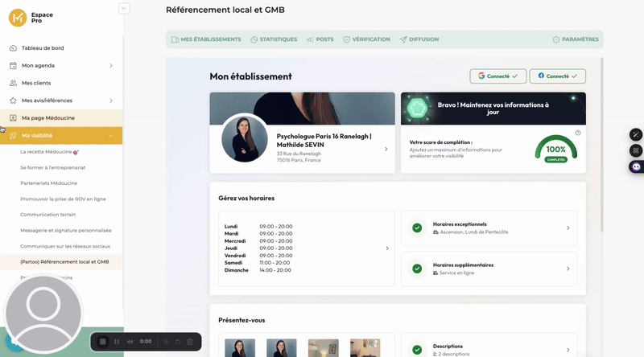Expand the Mon agenda sidebar menu
Image resolution: width=644 pixels, height=357 pixels.
tap(110, 65)
